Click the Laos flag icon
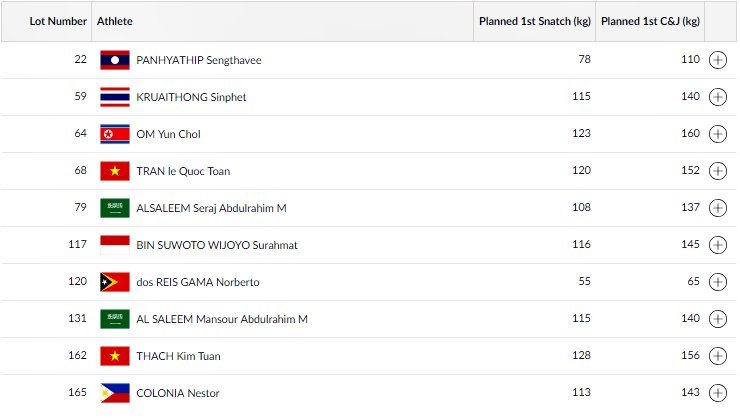Image resolution: width=740 pixels, height=418 pixels. 115,60
